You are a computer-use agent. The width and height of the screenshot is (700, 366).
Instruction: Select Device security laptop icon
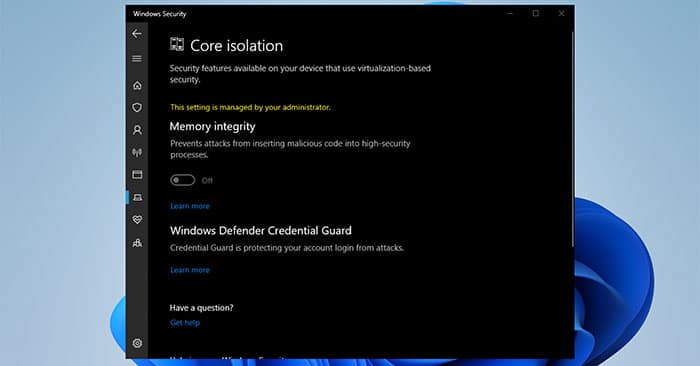tap(137, 197)
